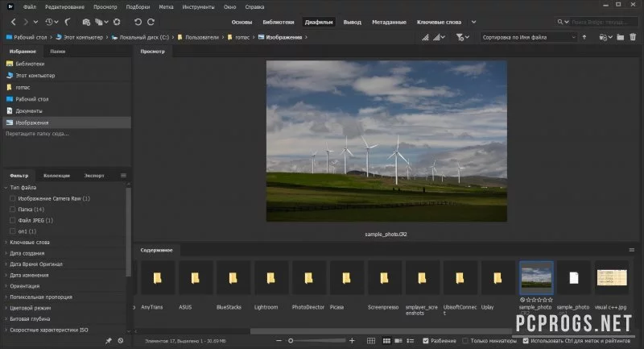Lock thumbnail grid icon
This screenshot has height=349, width=644.
371,341
